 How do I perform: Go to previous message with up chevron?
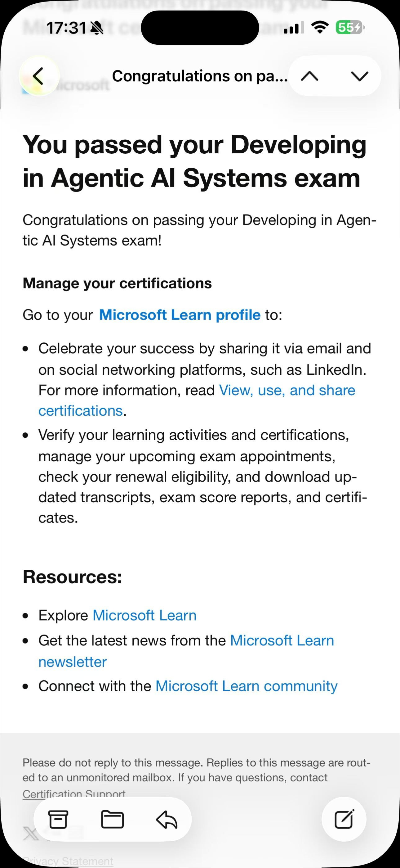pos(310,76)
